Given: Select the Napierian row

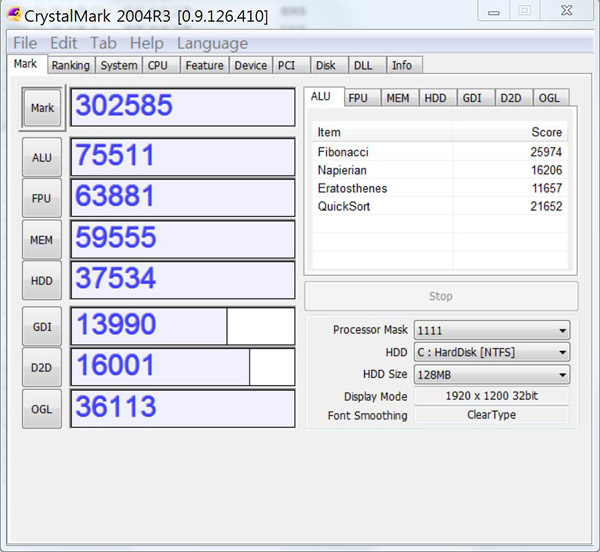Looking at the screenshot, I should point(440,170).
